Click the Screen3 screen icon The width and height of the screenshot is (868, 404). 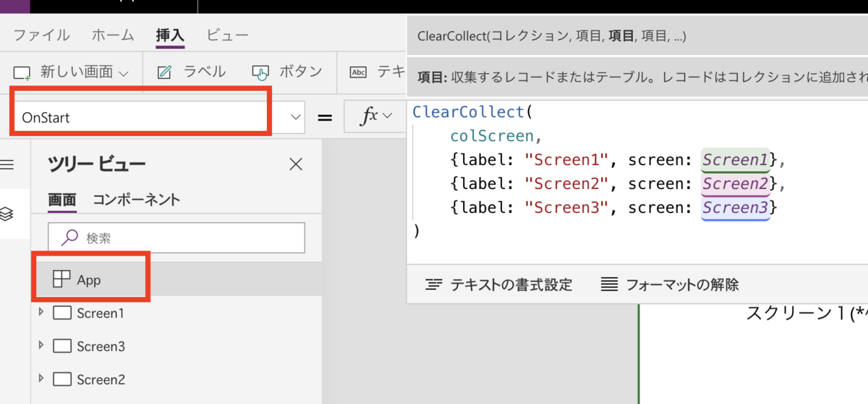[63, 346]
